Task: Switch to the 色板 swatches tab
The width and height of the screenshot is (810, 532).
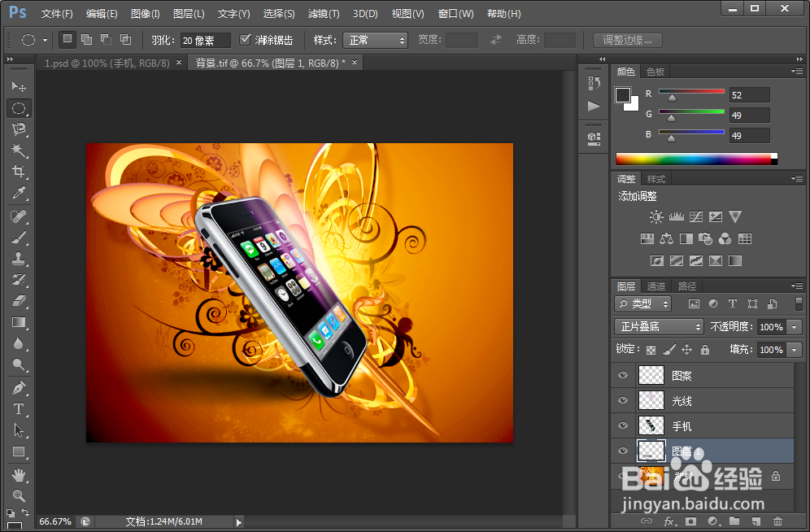Action: 655,72
